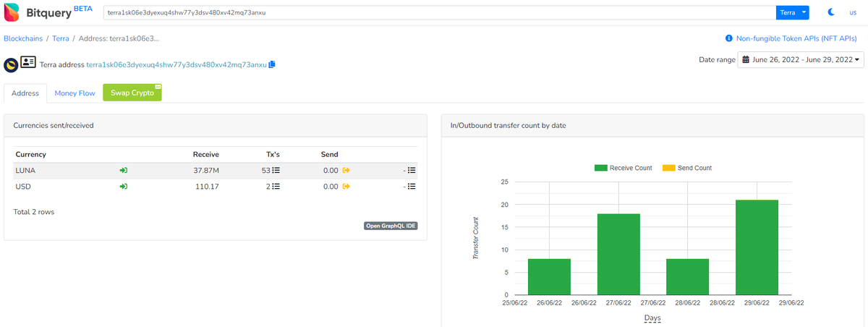The width and height of the screenshot is (868, 327).
Task: Click the Terra Luna coin icon
Action: click(x=11, y=64)
